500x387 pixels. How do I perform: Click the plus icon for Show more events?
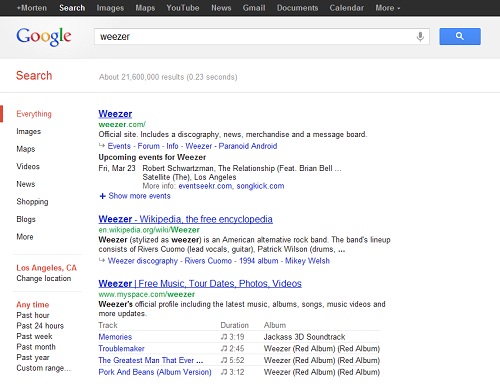[x=102, y=196]
